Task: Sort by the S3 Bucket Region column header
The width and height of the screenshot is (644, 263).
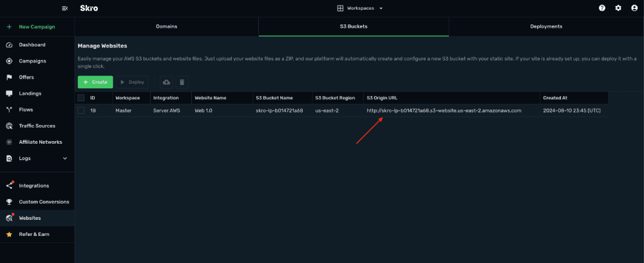Action: 335,98
